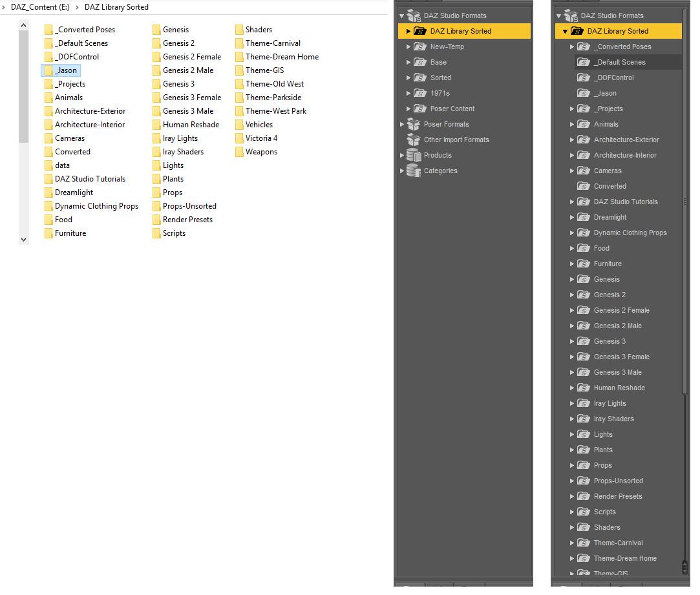700x595 pixels.
Task: Click the Human Reshade folder icon in right panel
Action: point(584,388)
